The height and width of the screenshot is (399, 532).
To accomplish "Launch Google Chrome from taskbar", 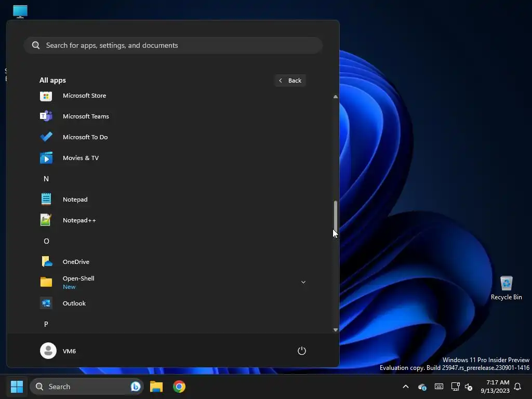I will coord(179,387).
